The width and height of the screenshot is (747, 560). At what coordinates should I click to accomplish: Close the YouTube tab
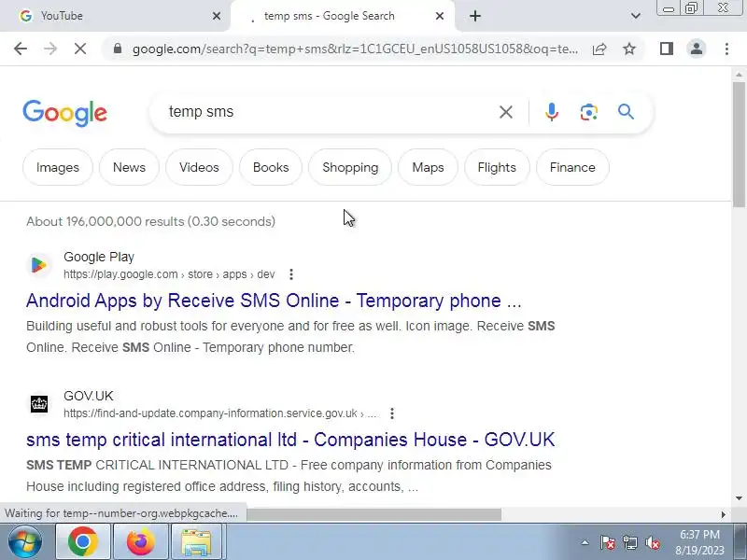[217, 16]
